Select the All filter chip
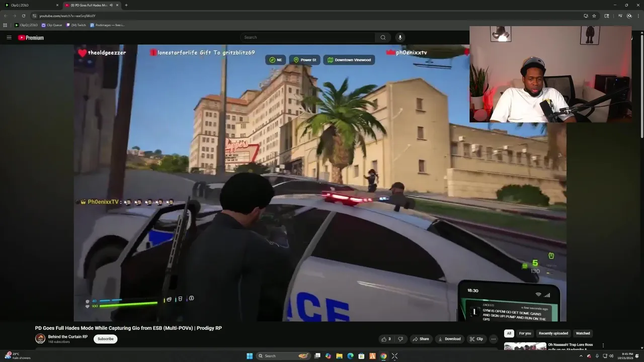 tap(509, 333)
